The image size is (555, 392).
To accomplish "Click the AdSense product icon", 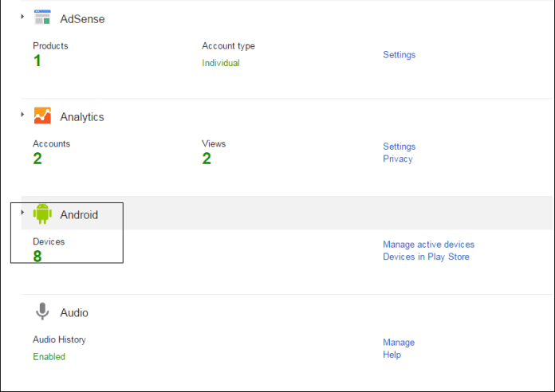I will click(42, 18).
